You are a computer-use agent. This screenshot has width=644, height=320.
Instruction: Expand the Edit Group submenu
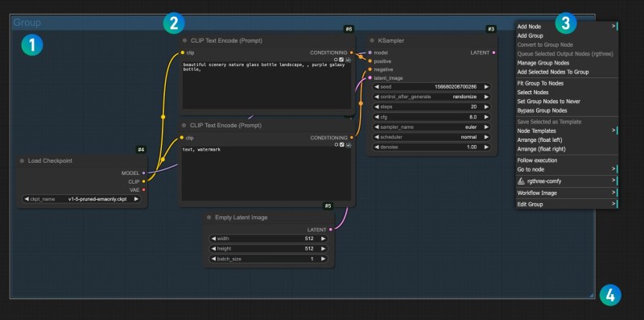(x=567, y=205)
